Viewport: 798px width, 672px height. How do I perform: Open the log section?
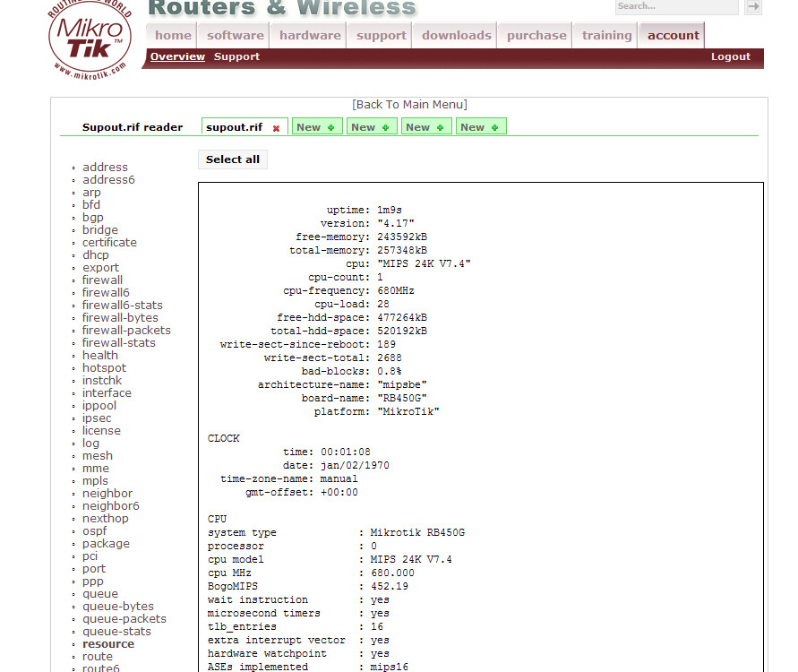click(x=91, y=444)
